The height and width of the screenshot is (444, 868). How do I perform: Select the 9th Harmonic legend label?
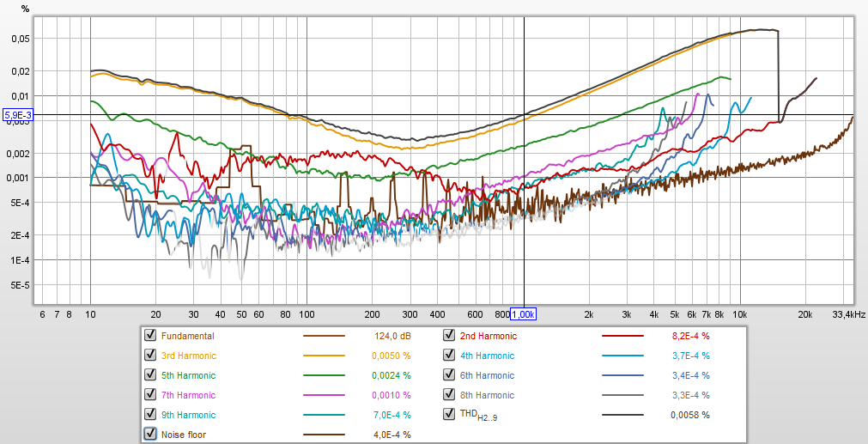(188, 415)
